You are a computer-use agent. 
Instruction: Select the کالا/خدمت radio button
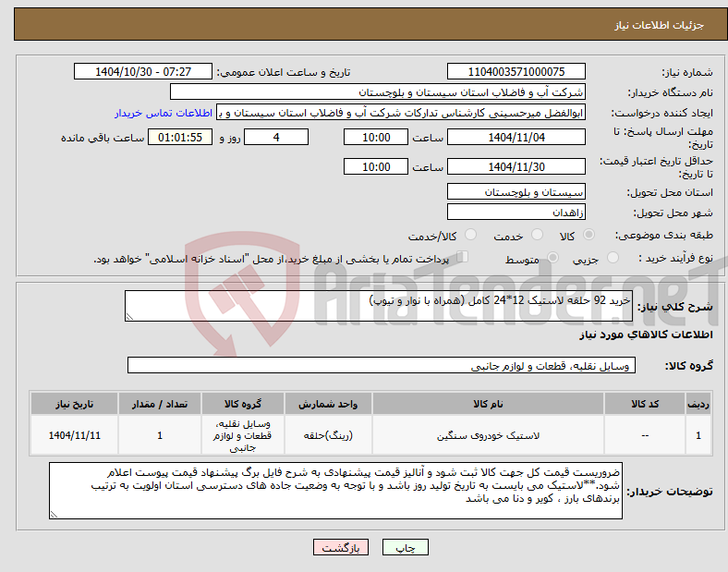point(470,235)
